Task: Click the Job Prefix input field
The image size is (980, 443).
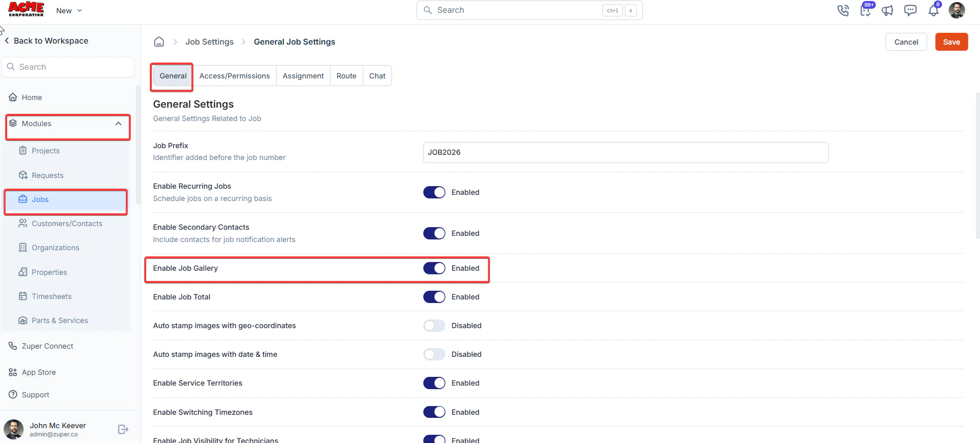Action: click(625, 152)
